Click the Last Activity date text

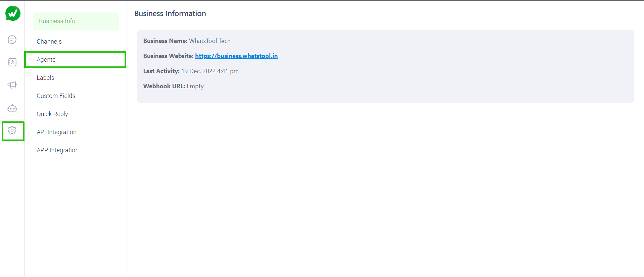[x=210, y=71]
